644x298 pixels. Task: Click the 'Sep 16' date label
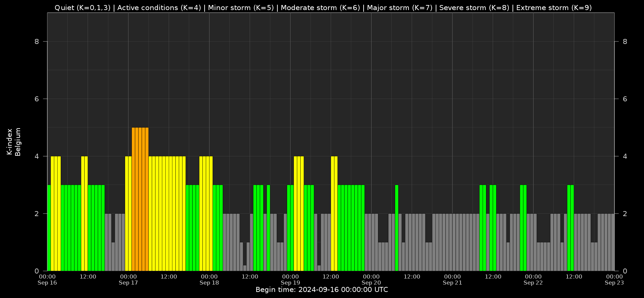(x=47, y=283)
